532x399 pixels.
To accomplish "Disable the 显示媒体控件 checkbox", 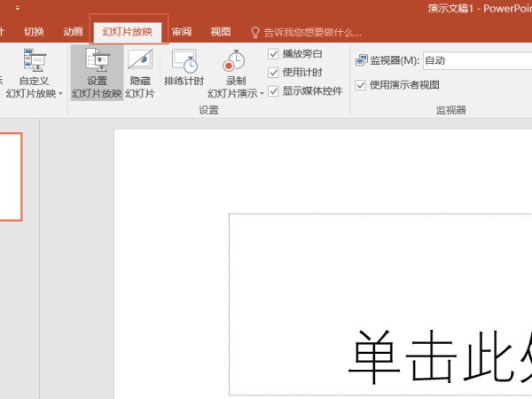I will [x=273, y=90].
